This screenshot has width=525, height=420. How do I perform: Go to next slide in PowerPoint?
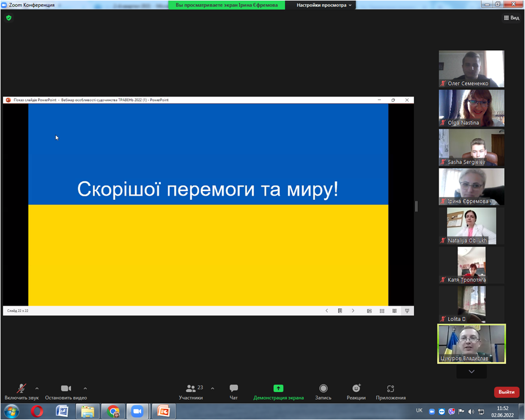click(x=353, y=310)
